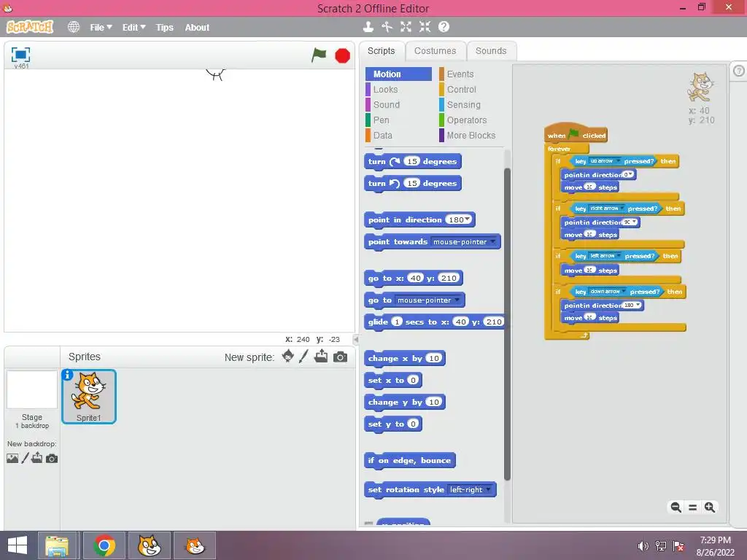
Task: Open the direction dropdown on the palette point in direction block
Action: click(468, 219)
